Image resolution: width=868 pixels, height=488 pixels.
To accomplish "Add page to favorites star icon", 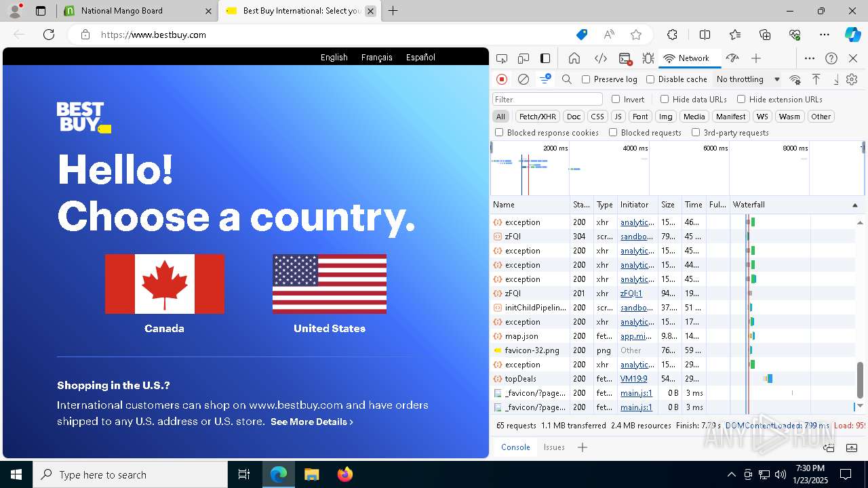I will point(636,35).
